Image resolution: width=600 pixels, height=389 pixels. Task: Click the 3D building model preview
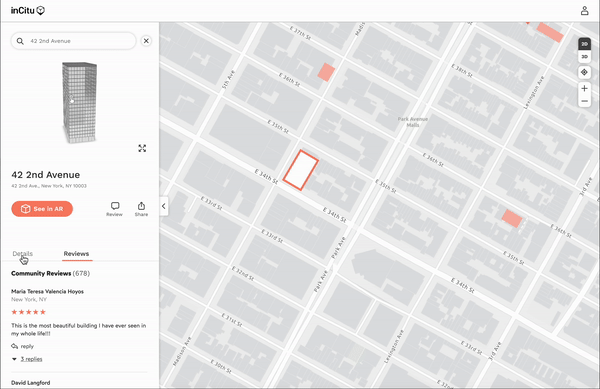click(80, 103)
